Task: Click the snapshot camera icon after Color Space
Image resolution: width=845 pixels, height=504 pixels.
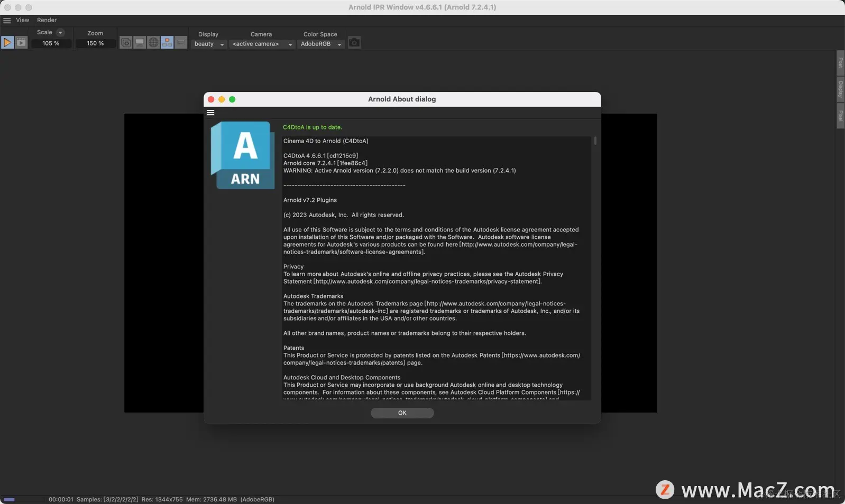Action: [x=354, y=42]
